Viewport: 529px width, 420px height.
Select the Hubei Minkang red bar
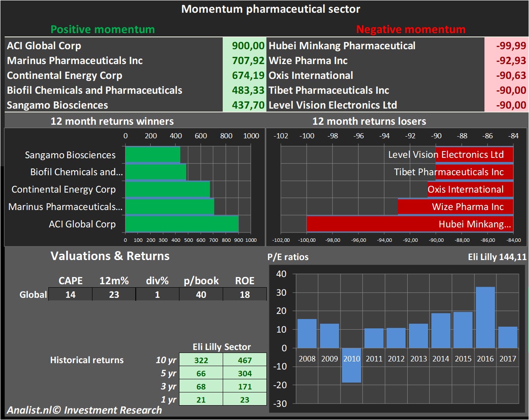409,224
